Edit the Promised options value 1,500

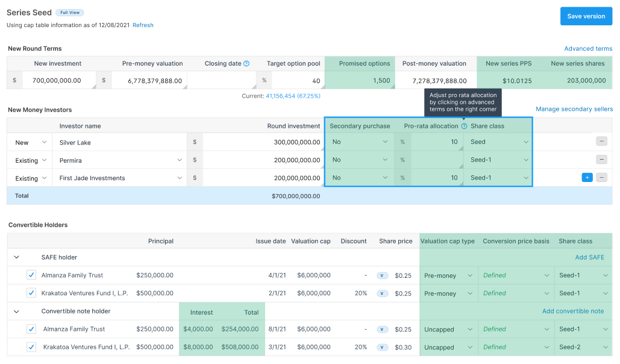[x=360, y=80]
